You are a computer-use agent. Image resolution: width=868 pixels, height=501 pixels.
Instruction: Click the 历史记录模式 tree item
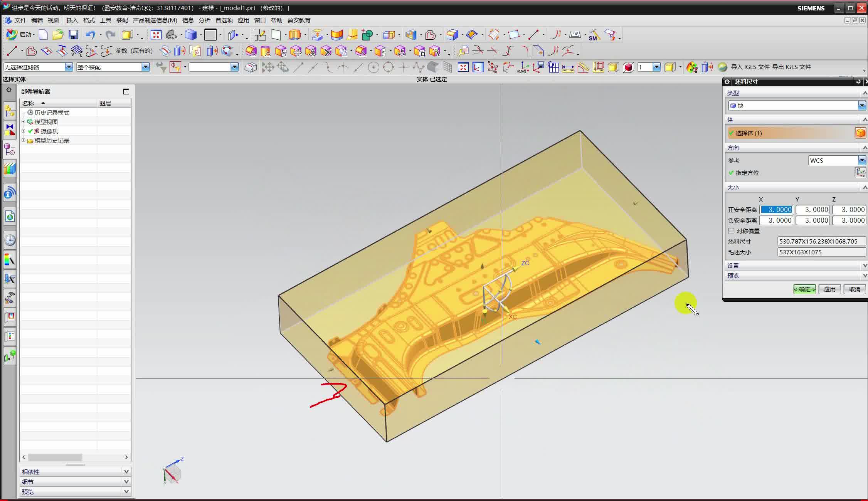(52, 113)
